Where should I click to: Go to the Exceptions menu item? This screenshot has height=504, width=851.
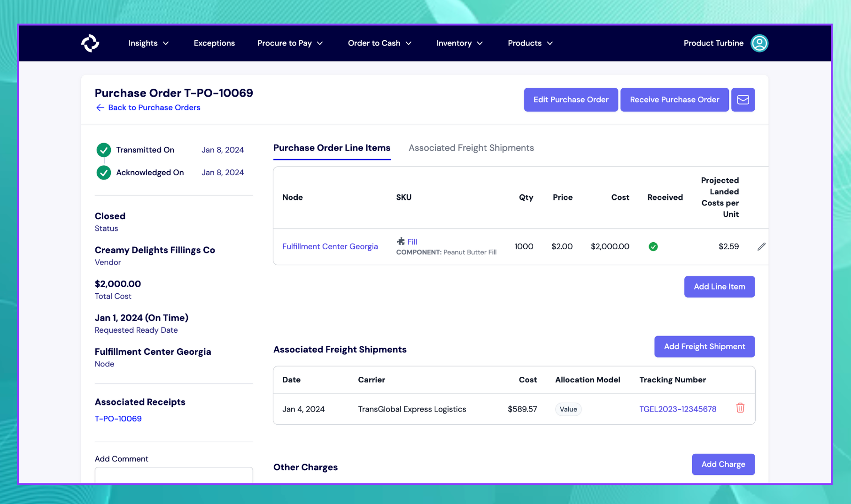[x=214, y=43]
